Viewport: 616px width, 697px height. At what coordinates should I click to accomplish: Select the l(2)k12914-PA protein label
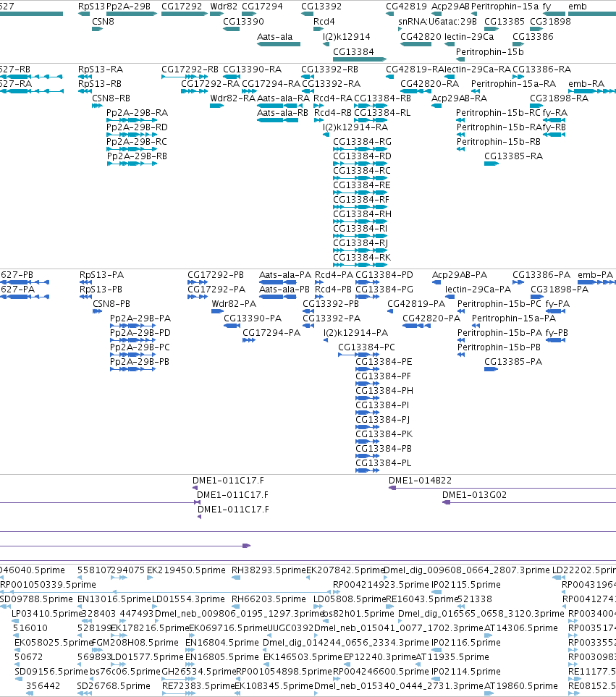point(355,332)
